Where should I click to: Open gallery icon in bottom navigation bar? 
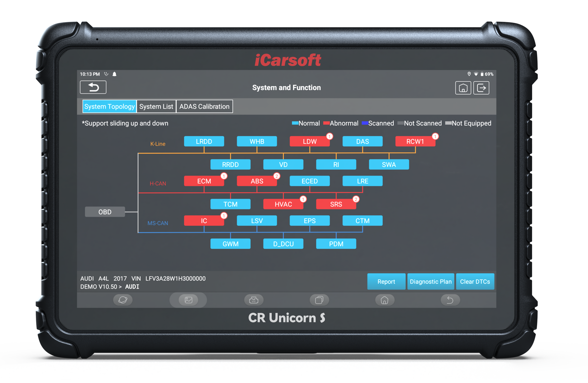pos(188,300)
